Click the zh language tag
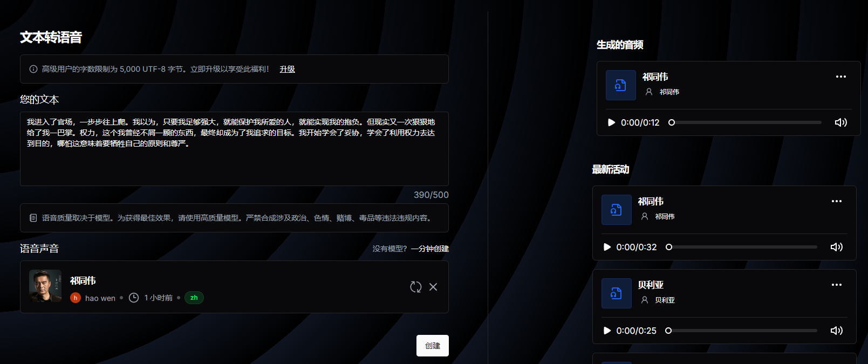This screenshot has height=364, width=868. point(194,298)
